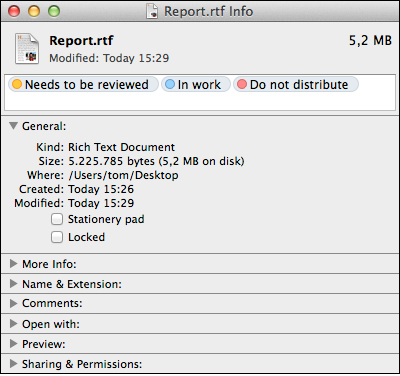Enable the Stationery pad checkbox
Viewport: 400px width, 376px height.
(x=57, y=219)
